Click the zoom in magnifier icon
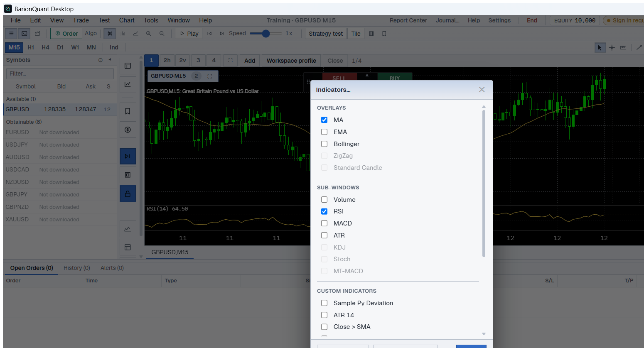Screen dimensions: 644x348 tap(148, 34)
